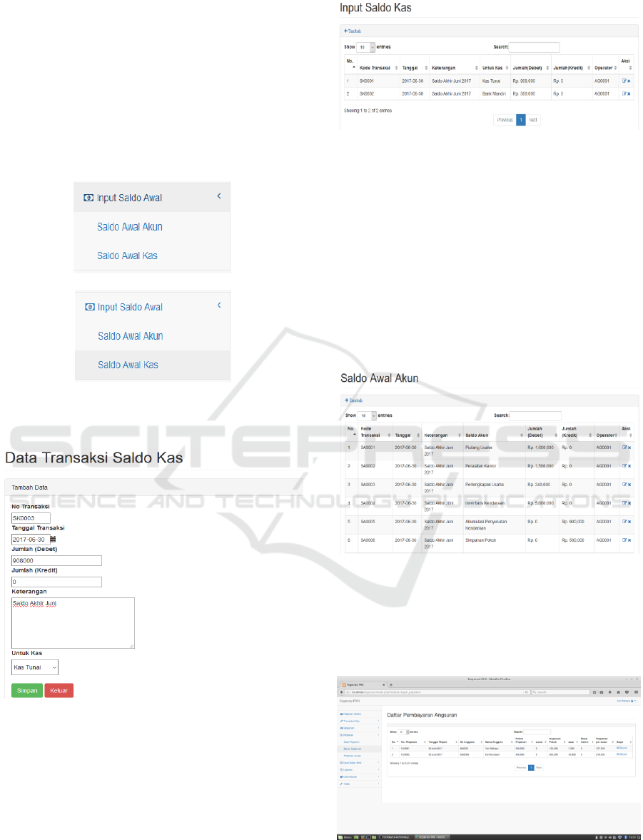Click the Tambah plus link in Input Saldo Kas
The image size is (643, 840).
[x=353, y=31]
